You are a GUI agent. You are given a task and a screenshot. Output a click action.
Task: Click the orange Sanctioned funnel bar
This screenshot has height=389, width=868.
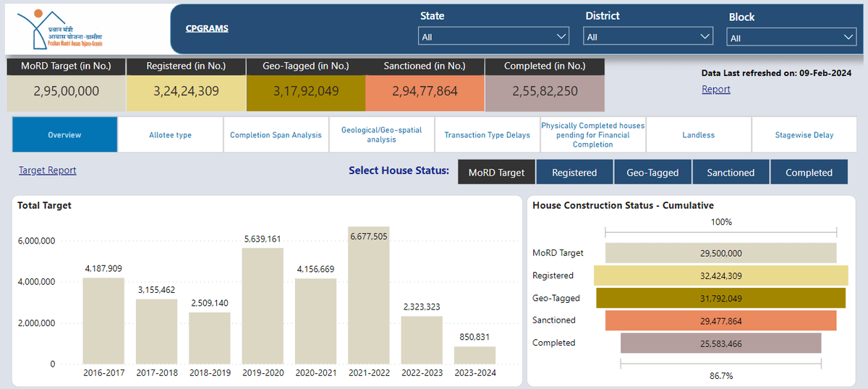(720, 320)
